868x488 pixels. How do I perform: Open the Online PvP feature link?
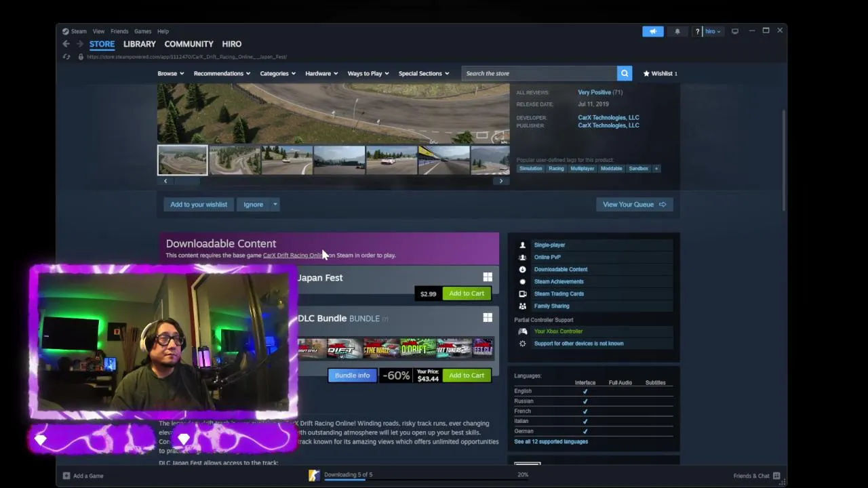coord(547,257)
